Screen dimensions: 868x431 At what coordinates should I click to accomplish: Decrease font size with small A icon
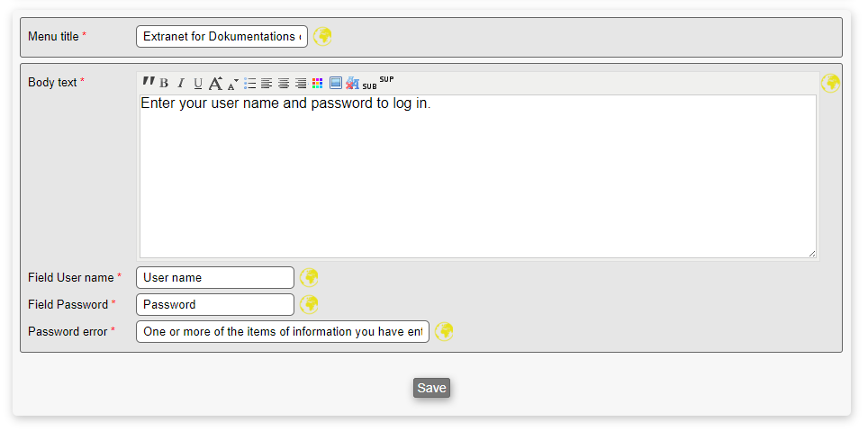[x=232, y=85]
